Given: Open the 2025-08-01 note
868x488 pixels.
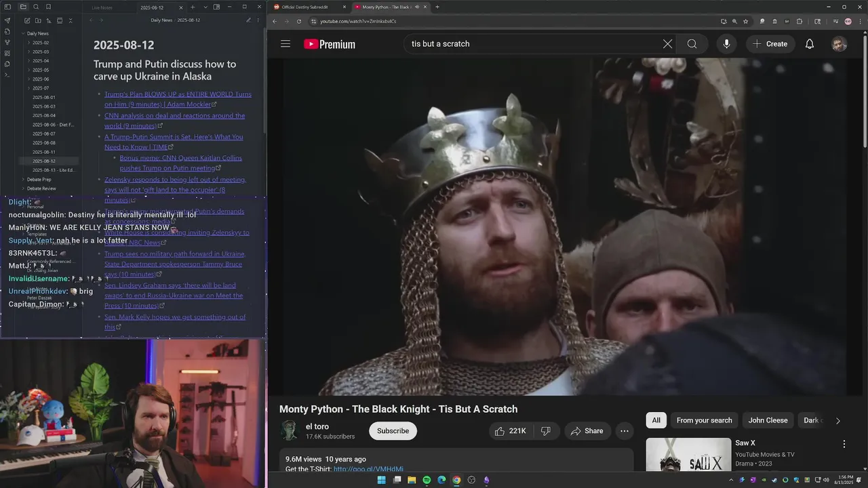Looking at the screenshot, I should point(44,98).
